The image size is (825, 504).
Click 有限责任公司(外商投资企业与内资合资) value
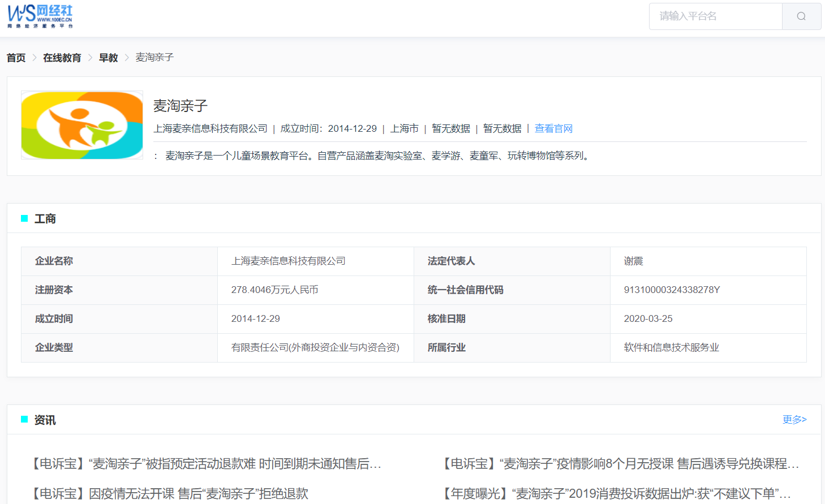315,348
